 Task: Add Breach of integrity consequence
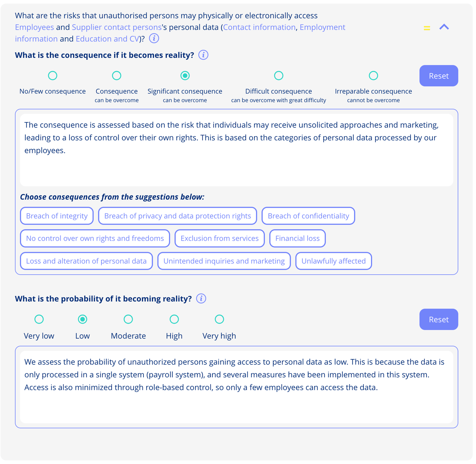pos(56,216)
